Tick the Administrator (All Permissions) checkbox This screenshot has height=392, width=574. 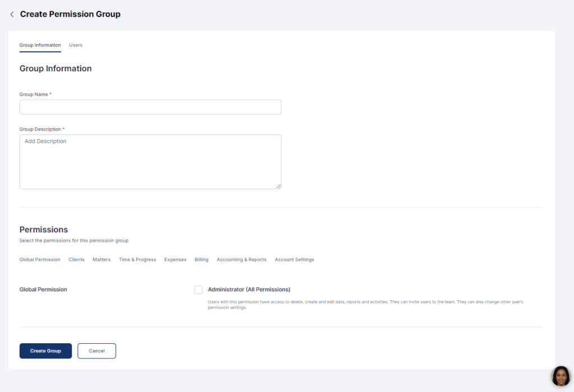coord(198,290)
